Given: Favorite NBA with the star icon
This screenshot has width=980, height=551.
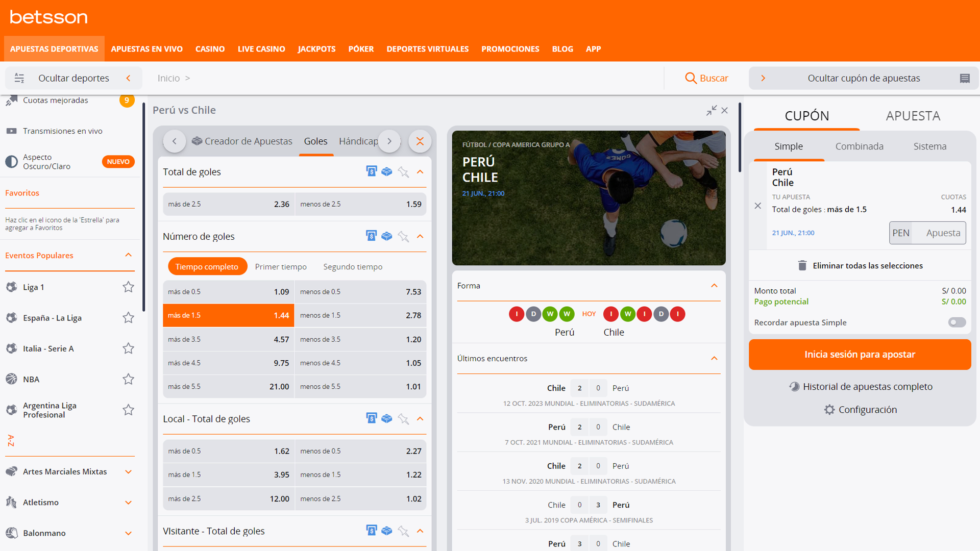Looking at the screenshot, I should point(128,379).
